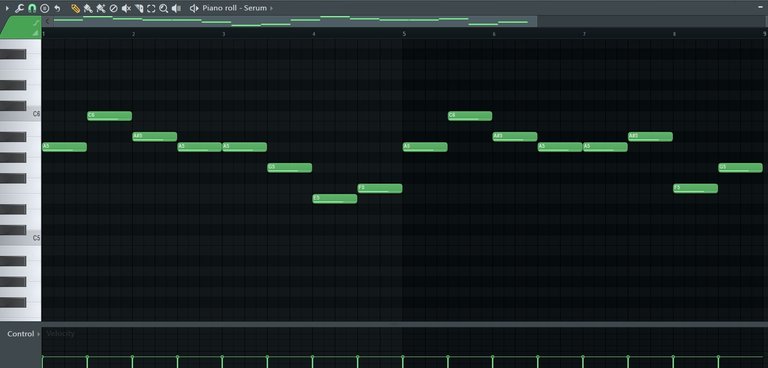
Task: Toggle the magnet snap-to-grid option
Action: click(x=32, y=8)
